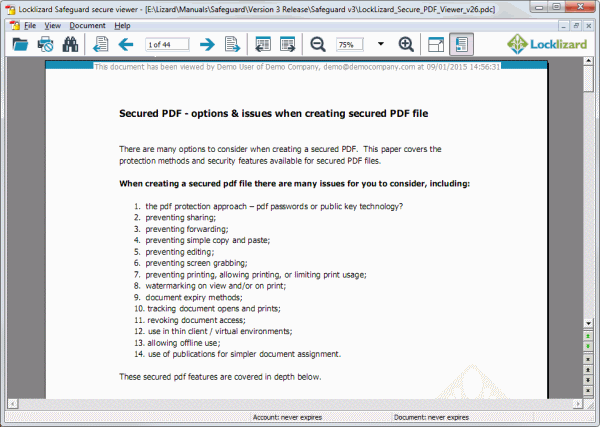Click list item 'allowing offline use;'
The width and height of the screenshot is (600, 427).
point(184,343)
